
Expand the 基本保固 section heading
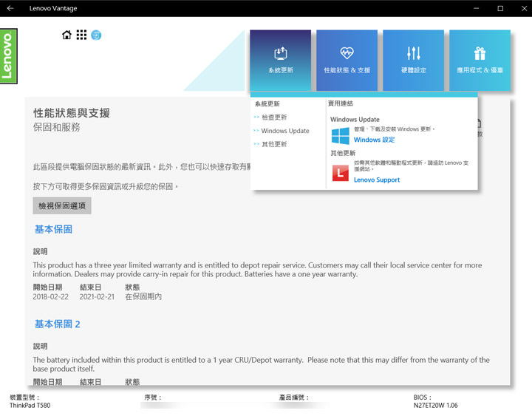tap(53, 230)
